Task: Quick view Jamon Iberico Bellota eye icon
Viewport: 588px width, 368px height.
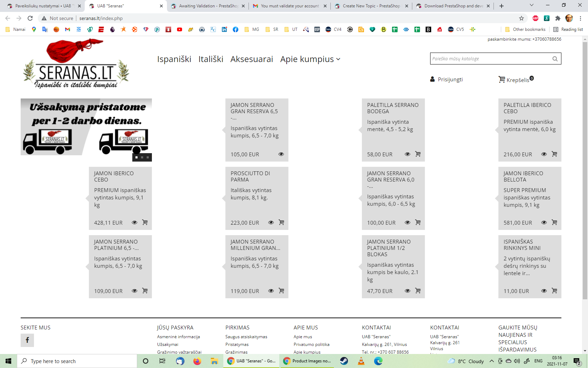Action: pyautogui.click(x=544, y=222)
